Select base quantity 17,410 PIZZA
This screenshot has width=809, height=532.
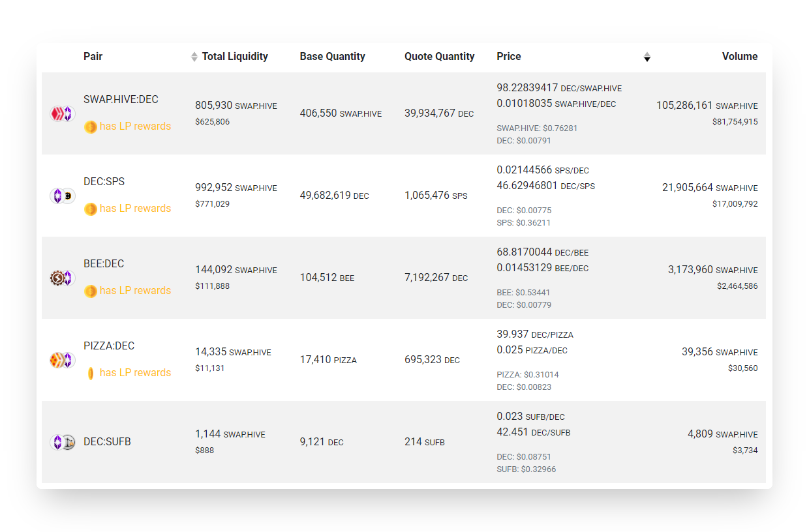pos(328,360)
